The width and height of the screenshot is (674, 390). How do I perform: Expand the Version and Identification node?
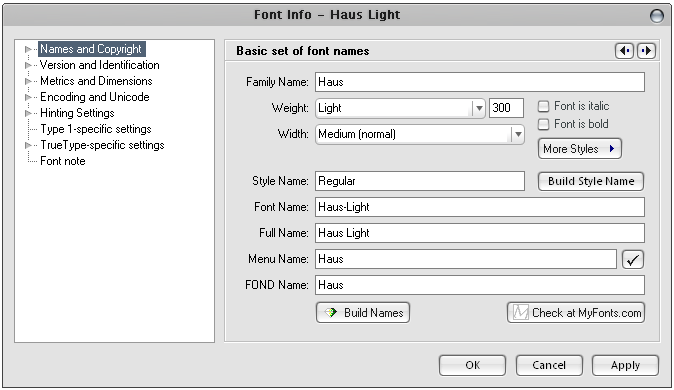[x=28, y=65]
